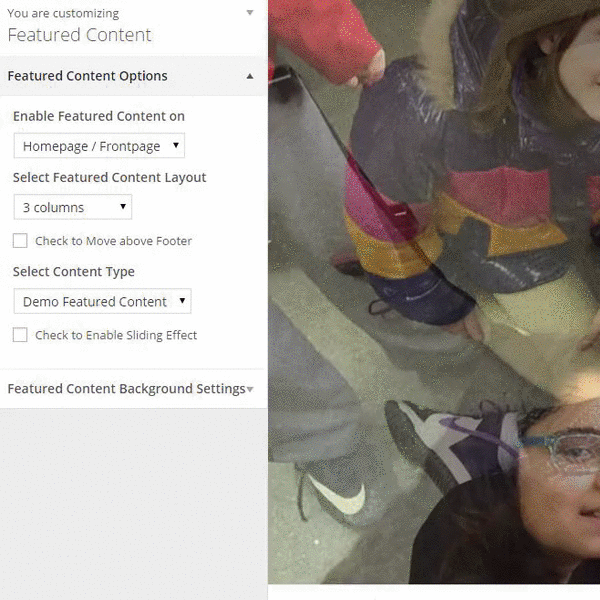Enable the Sliding Effect checkbox
The image size is (600, 600).
click(20, 335)
